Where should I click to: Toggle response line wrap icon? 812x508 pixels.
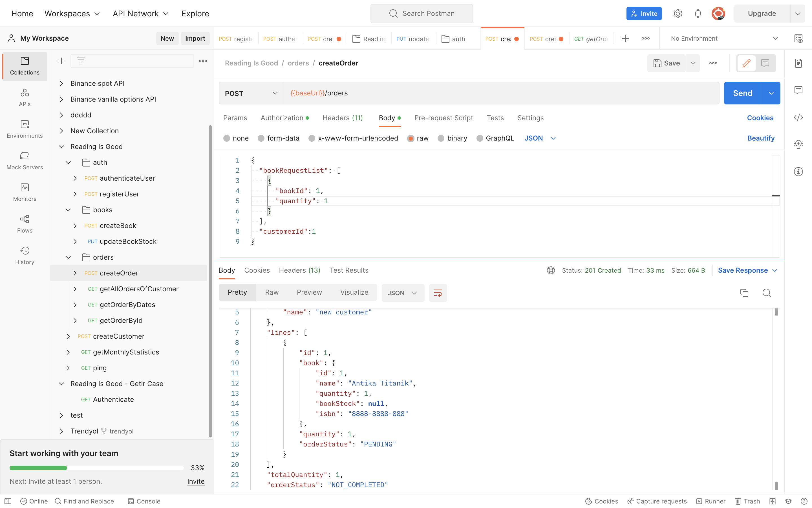438,293
